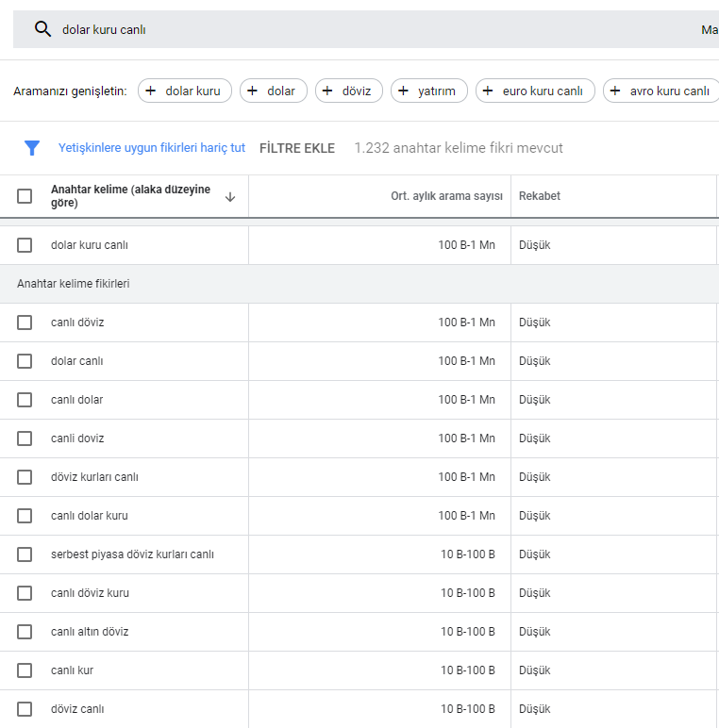
Task: Click keyword 'serbest piyasa döviz kurları canlı'
Action: (132, 554)
